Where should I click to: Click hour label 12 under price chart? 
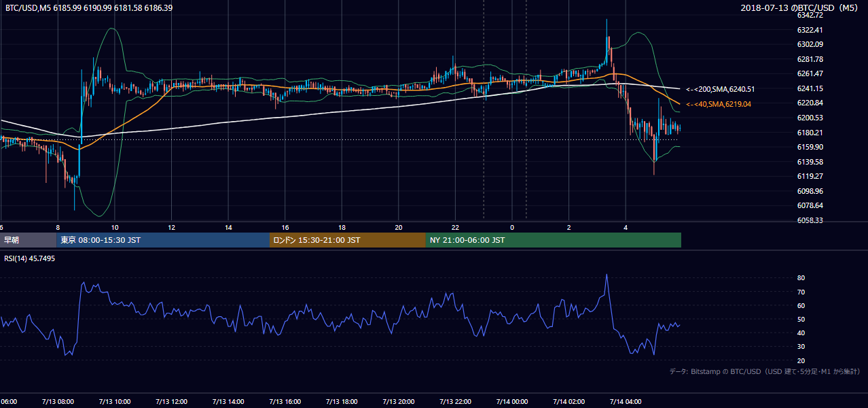(x=172, y=227)
